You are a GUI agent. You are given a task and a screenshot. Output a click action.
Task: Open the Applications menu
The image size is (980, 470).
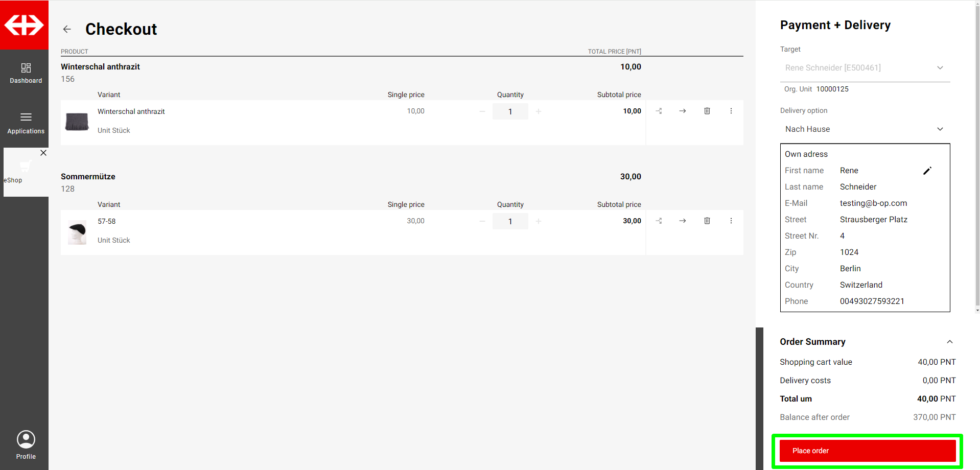click(x=26, y=123)
